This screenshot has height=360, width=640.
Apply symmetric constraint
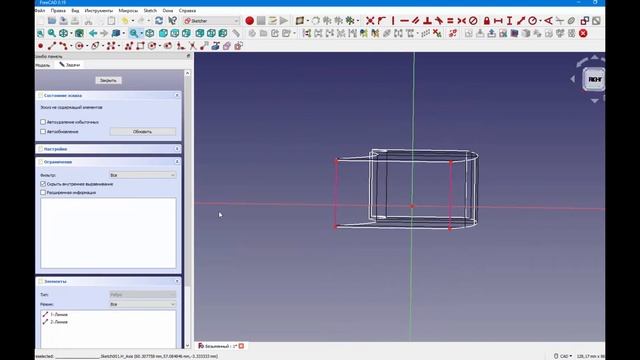pos(462,20)
